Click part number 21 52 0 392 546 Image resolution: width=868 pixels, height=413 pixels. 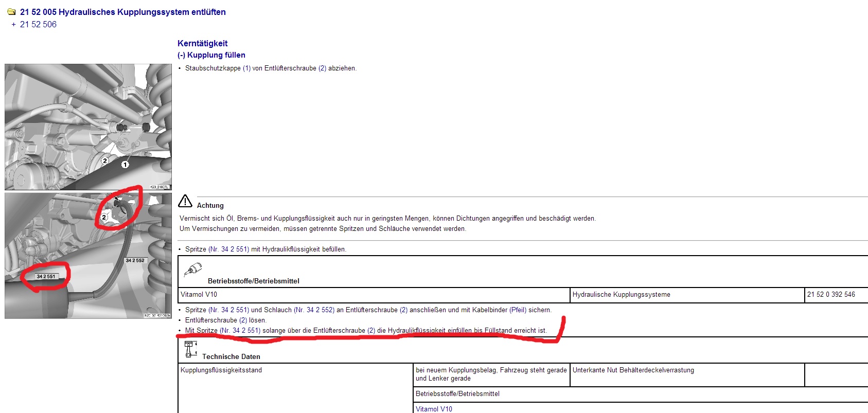pos(831,295)
